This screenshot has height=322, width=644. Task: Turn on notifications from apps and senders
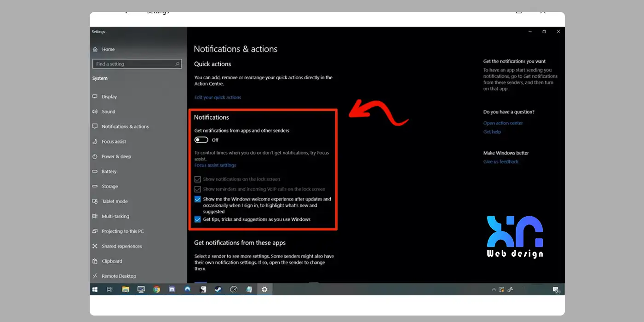[x=201, y=140]
